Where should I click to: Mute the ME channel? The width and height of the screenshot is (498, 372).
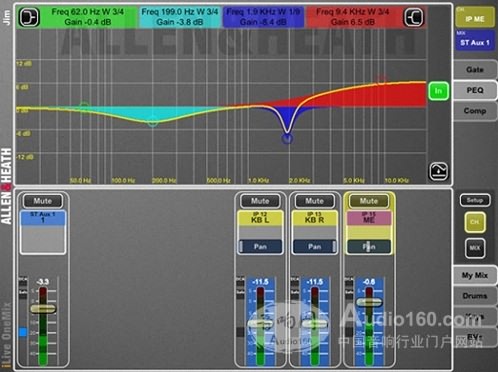point(369,201)
